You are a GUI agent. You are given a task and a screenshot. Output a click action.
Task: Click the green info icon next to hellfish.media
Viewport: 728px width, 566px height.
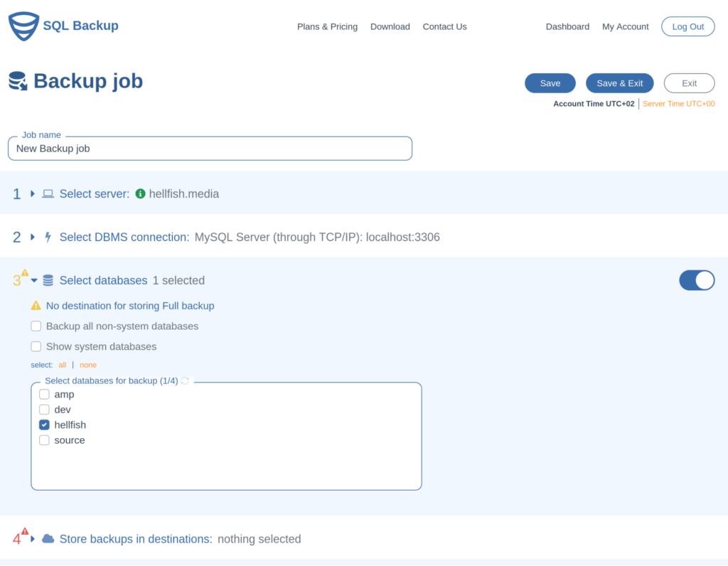pos(139,193)
